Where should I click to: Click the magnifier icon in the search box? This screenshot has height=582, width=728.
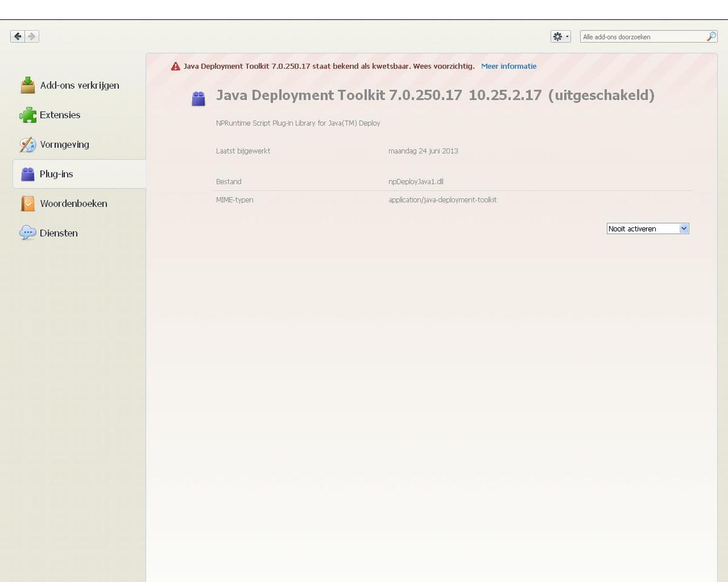[x=711, y=36]
